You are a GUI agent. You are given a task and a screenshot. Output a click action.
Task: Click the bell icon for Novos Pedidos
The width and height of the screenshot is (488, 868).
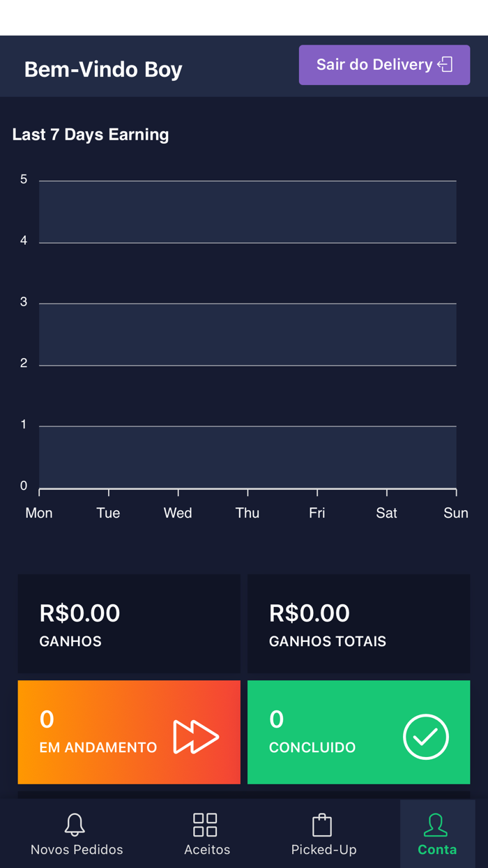pyautogui.click(x=75, y=825)
